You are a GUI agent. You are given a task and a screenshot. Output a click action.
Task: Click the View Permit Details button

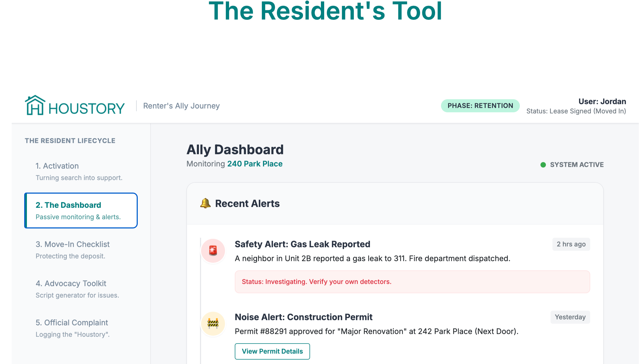click(x=272, y=351)
